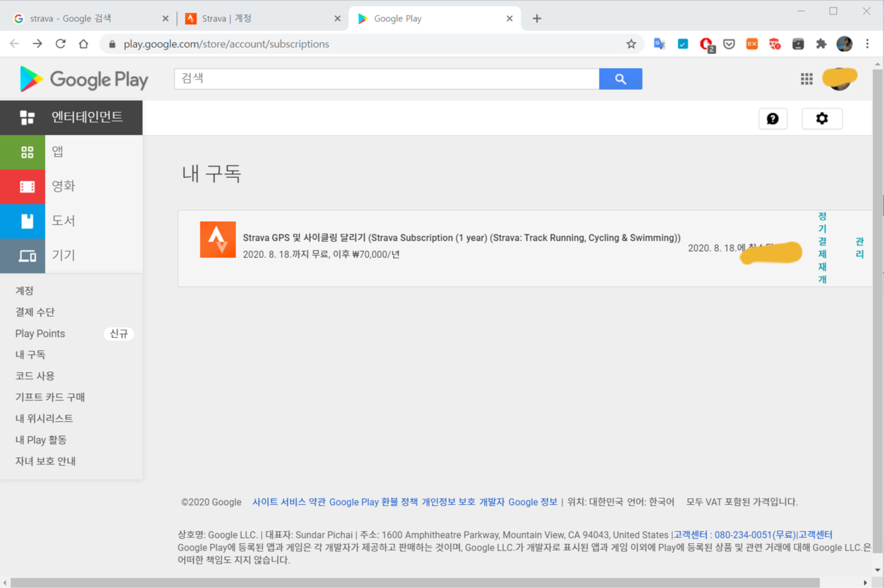Open the settings gear button
Viewport: 884px width, 588px height.
coord(822,119)
